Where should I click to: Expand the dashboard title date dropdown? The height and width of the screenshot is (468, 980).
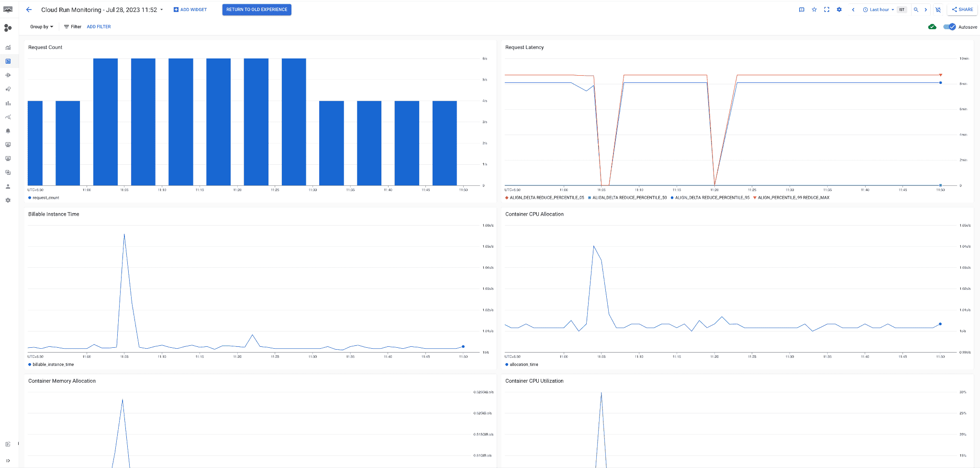coord(161,9)
